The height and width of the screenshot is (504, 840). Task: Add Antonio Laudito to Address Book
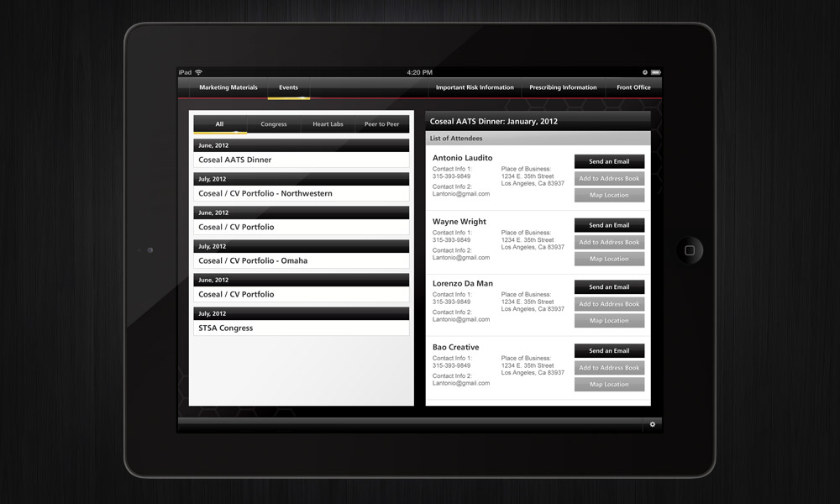[x=609, y=178]
